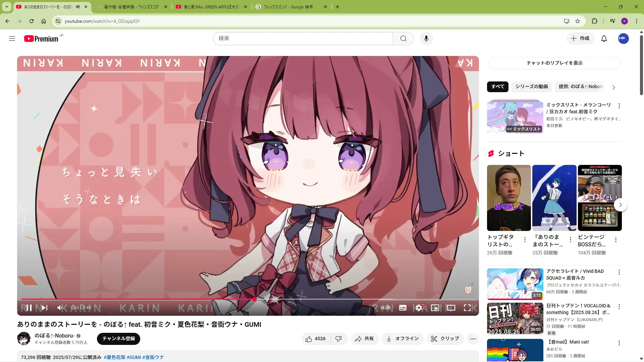Click the red video progress bar
Screen dimensions: 644x362
coord(134,299)
